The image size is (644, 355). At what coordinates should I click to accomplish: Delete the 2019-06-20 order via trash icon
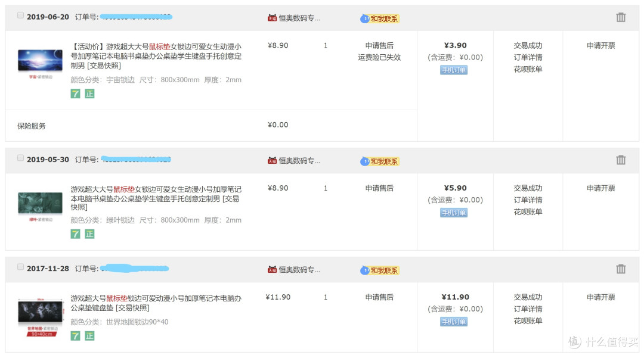click(621, 17)
